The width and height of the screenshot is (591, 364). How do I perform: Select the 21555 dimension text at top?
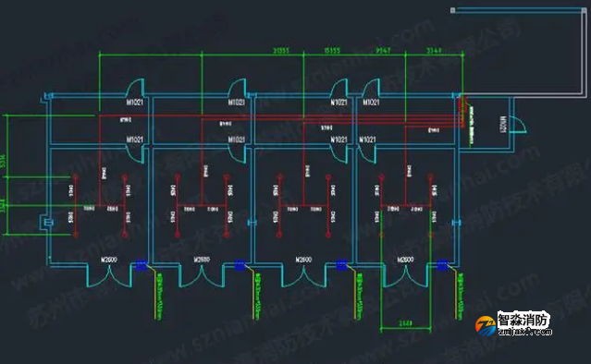click(281, 51)
